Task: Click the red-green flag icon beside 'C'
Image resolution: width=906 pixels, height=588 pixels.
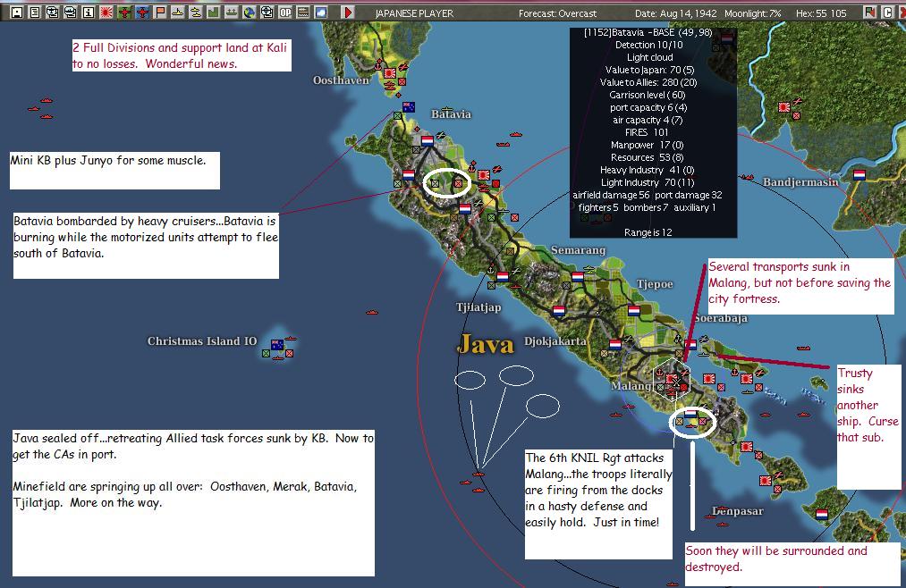Action: tap(870, 13)
